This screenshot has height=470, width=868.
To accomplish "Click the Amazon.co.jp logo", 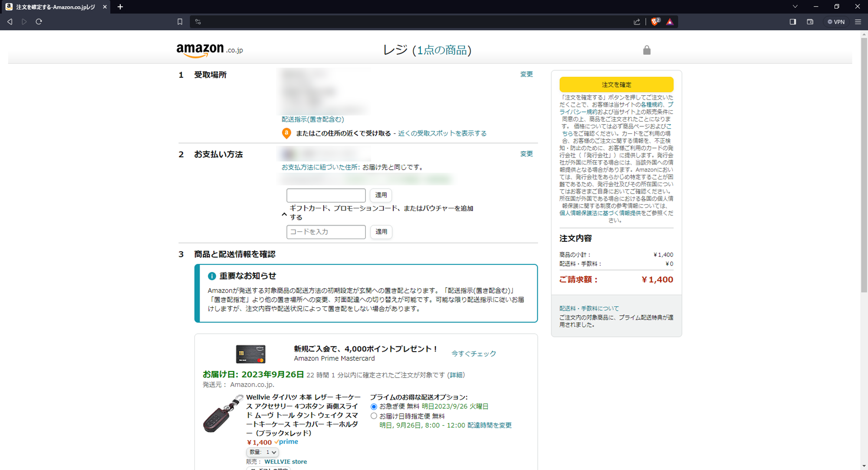I will pyautogui.click(x=209, y=49).
